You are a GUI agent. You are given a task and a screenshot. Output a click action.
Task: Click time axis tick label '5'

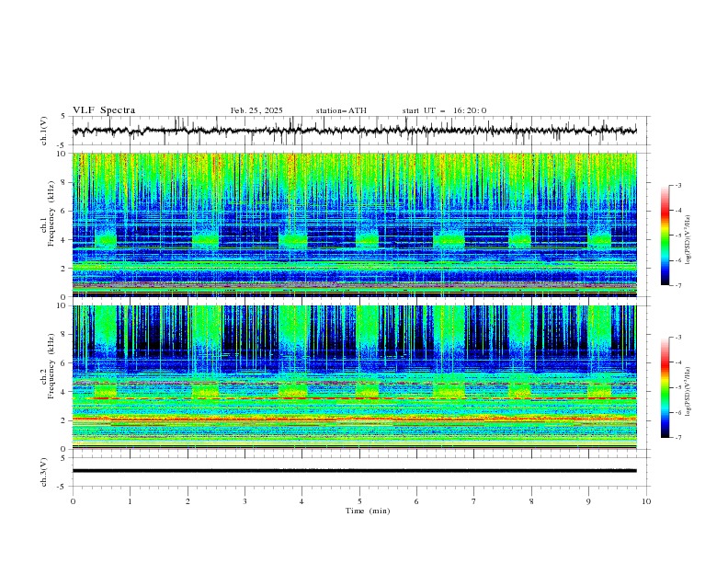pyautogui.click(x=359, y=501)
